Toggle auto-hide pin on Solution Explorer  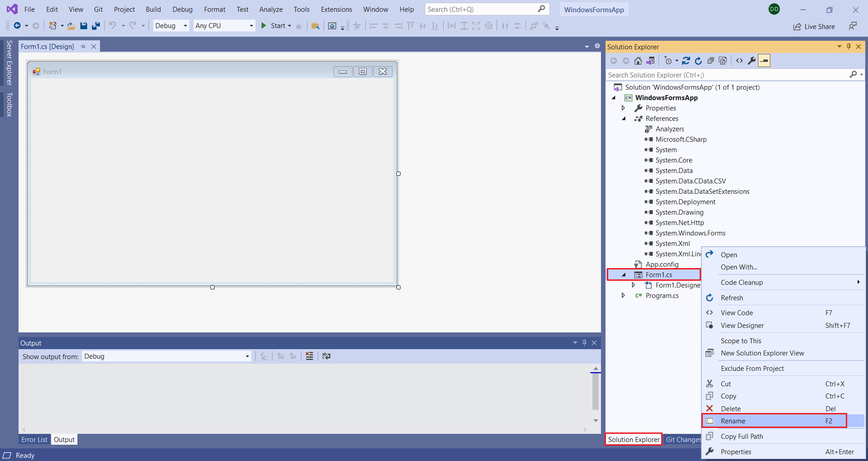pos(849,47)
